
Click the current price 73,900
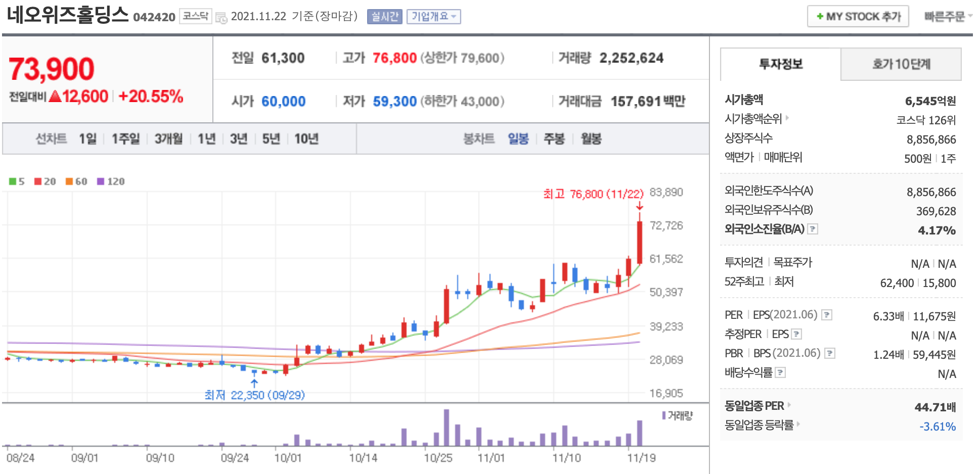pyautogui.click(x=52, y=69)
